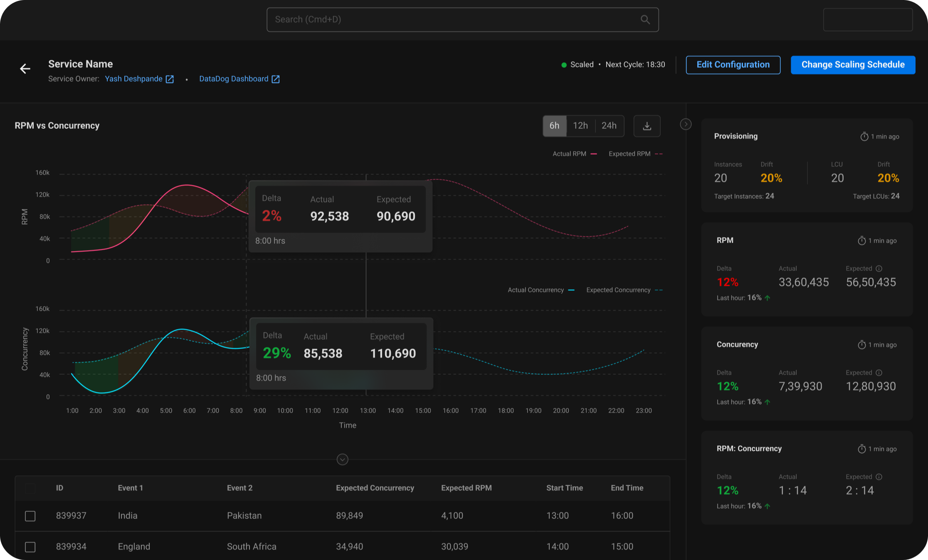Check the box for row 839934
The width and height of the screenshot is (928, 560).
point(30,547)
